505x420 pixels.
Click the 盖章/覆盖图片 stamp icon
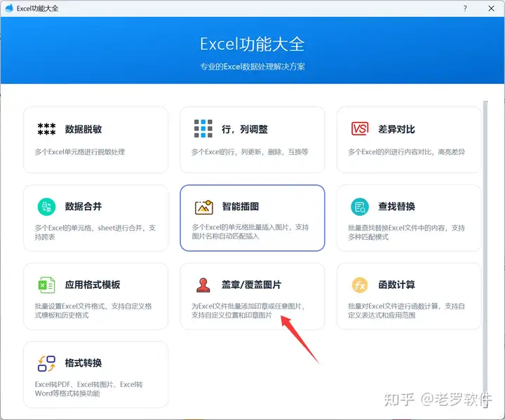(203, 285)
